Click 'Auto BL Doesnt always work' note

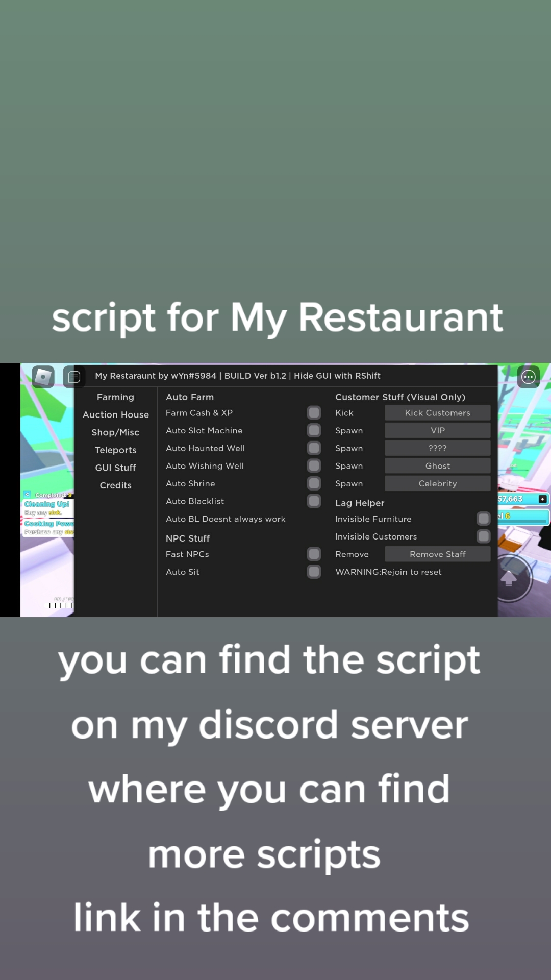click(x=226, y=519)
